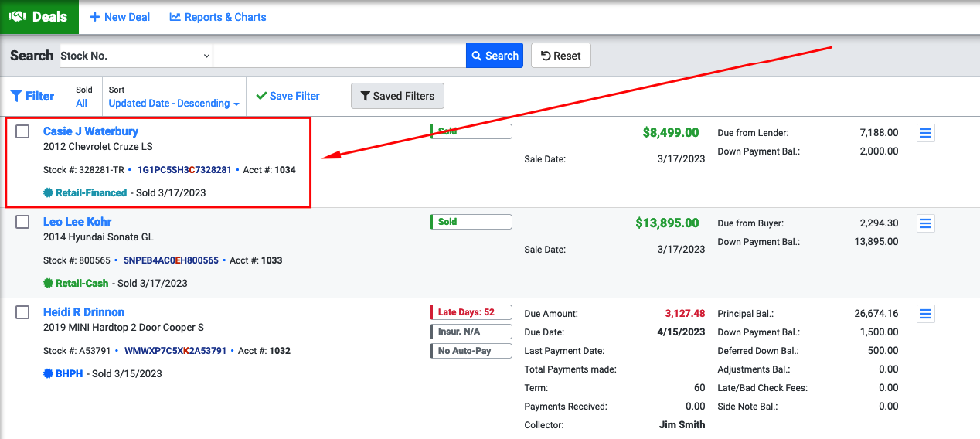Image resolution: width=980 pixels, height=439 pixels.
Task: Click the No Auto-Pay badge
Action: (471, 351)
